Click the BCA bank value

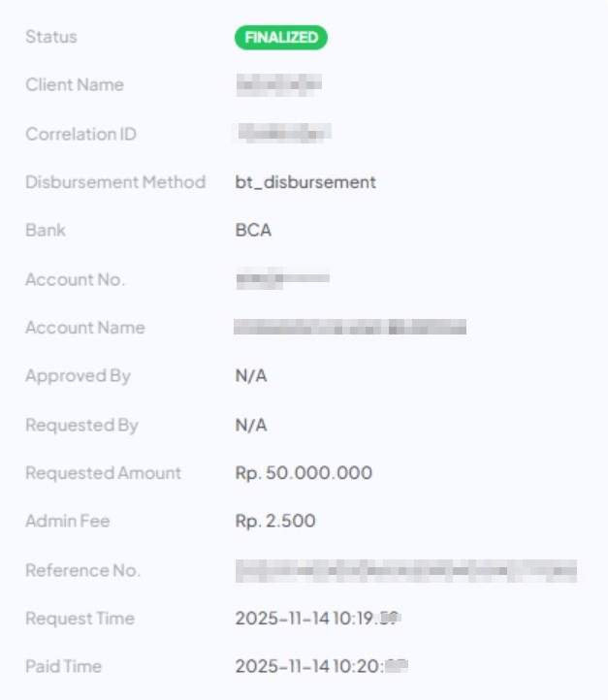pyautogui.click(x=253, y=231)
